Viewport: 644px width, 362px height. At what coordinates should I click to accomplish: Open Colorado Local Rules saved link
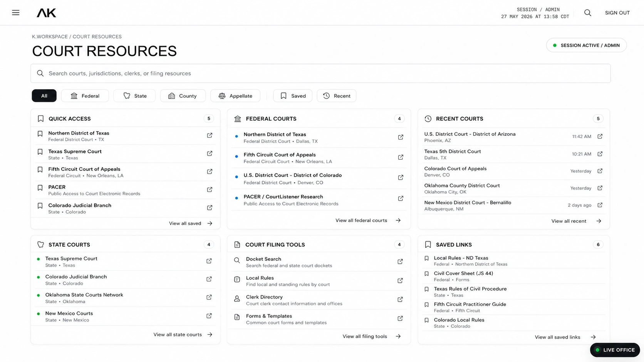513,323
